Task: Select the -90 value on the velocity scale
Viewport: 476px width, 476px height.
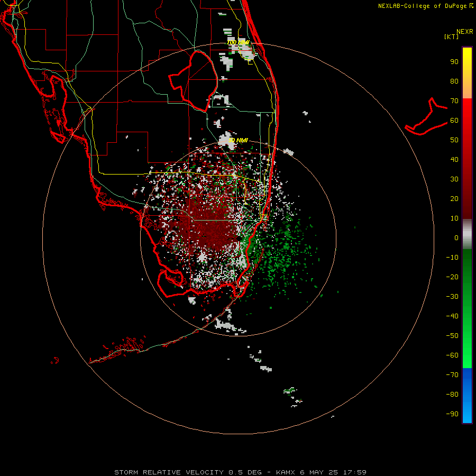Action: [452, 414]
